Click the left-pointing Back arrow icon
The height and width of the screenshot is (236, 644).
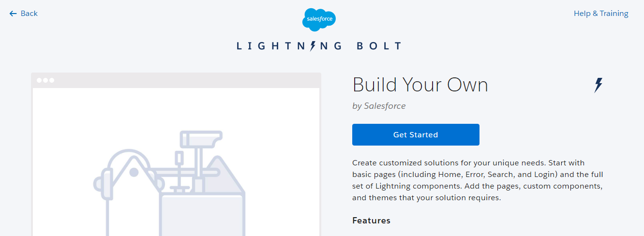[13, 14]
